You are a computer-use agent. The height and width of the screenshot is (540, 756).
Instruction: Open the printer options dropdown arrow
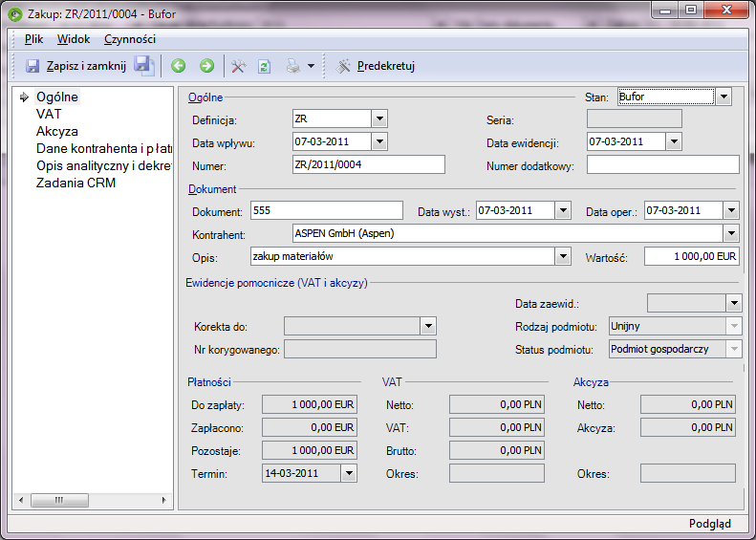point(311,66)
